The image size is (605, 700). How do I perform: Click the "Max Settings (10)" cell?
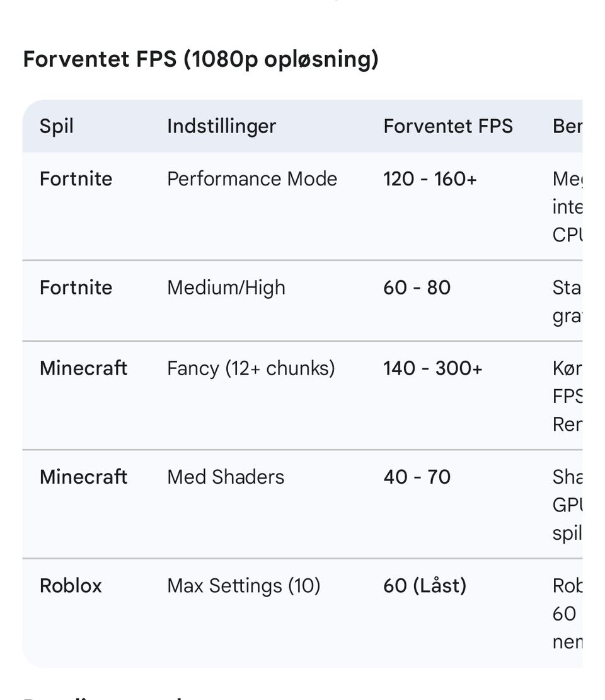(x=243, y=586)
